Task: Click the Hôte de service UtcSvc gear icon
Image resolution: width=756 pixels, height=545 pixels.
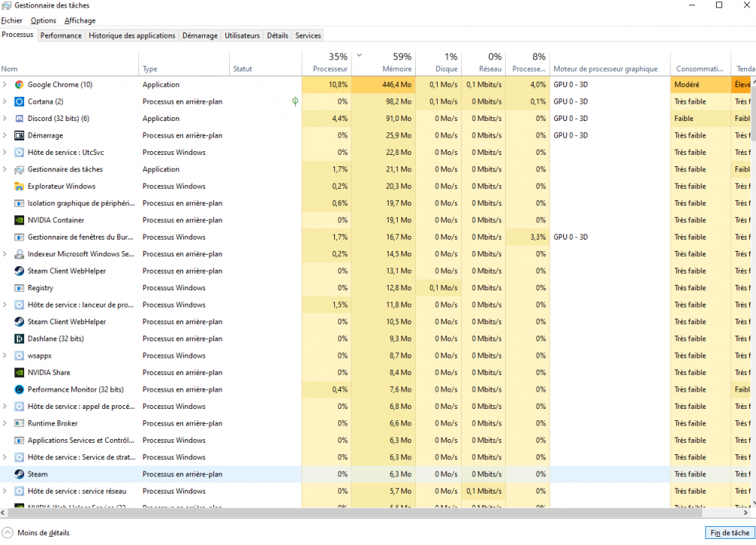Action: (x=20, y=152)
